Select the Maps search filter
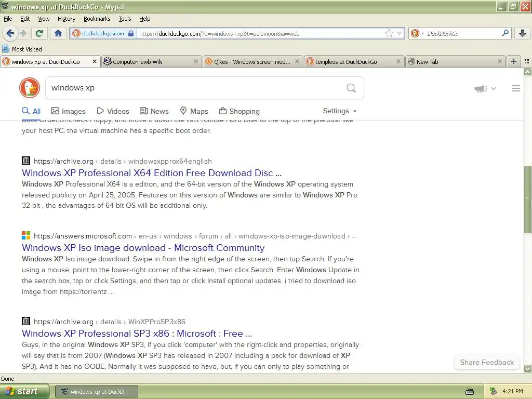 click(194, 111)
